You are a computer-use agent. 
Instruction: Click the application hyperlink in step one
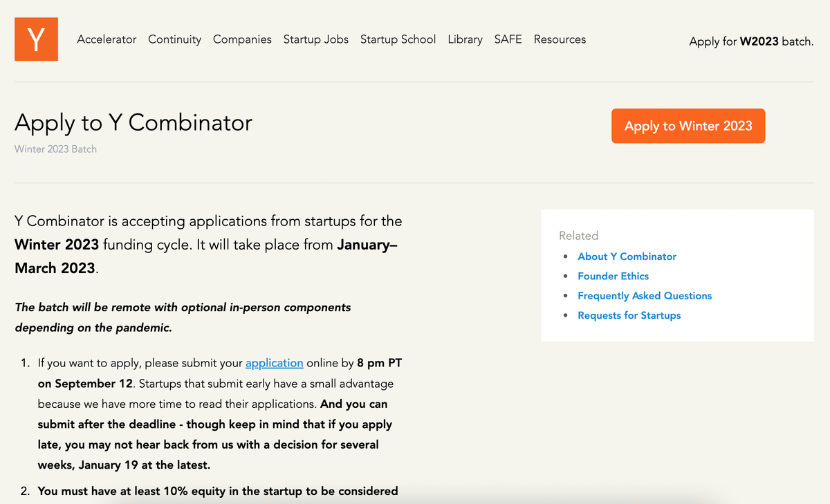point(275,363)
